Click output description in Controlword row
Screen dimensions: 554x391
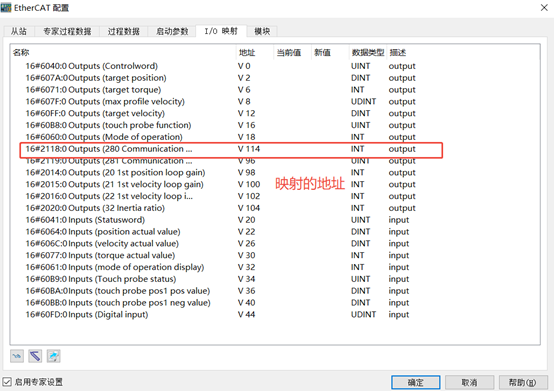(402, 66)
